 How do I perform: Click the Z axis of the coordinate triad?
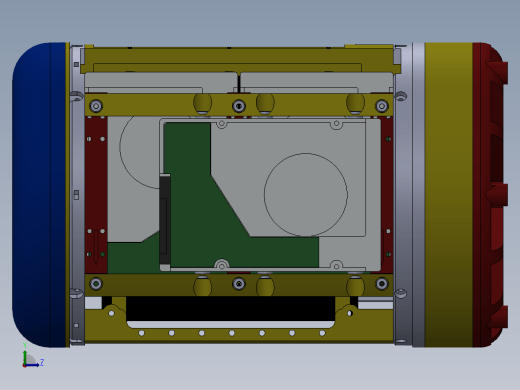33,365
